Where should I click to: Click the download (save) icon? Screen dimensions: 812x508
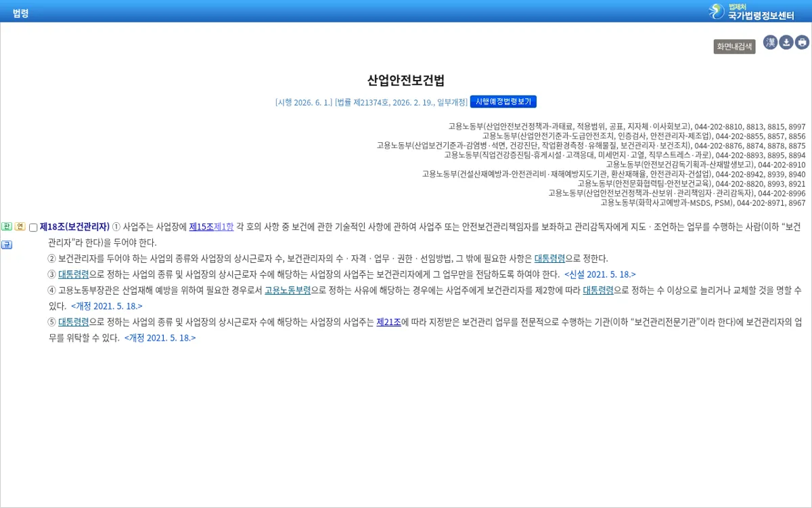pos(786,43)
